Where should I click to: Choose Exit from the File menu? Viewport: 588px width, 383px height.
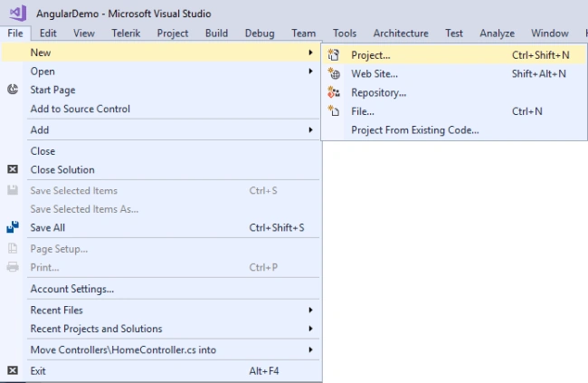pos(161,370)
